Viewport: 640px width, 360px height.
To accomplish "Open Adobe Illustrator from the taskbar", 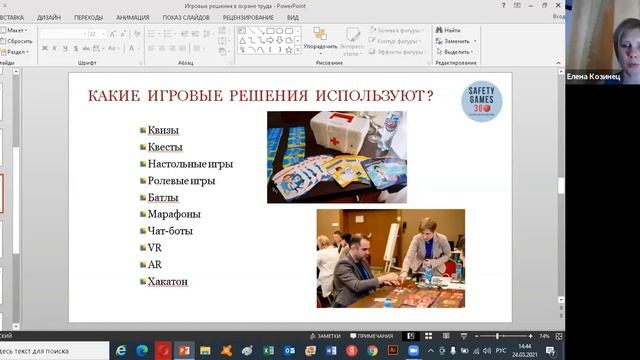I will coord(393,351).
